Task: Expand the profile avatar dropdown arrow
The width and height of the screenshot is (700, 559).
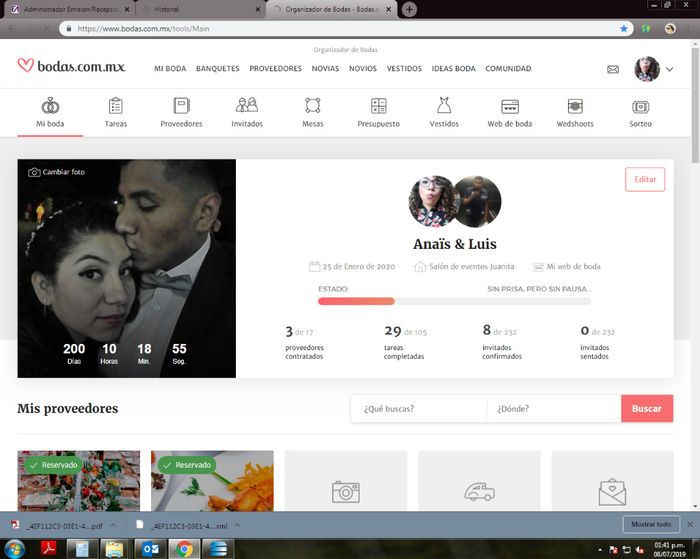Action: [669, 69]
